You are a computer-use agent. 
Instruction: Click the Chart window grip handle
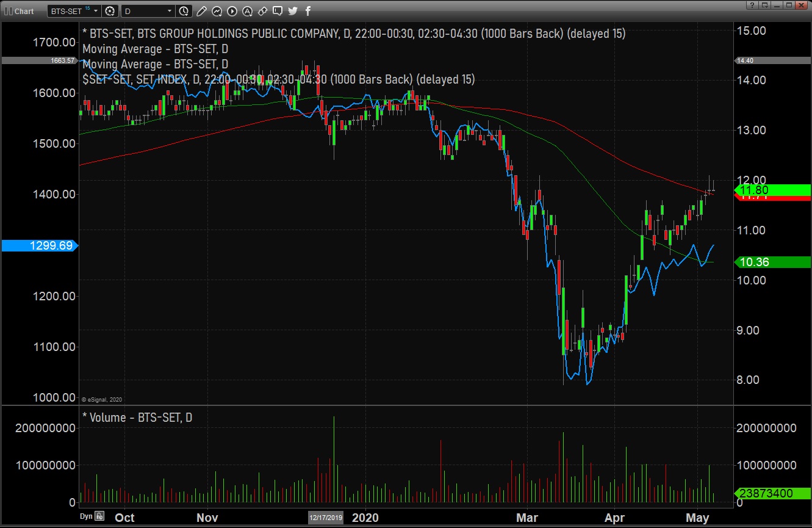7,11
